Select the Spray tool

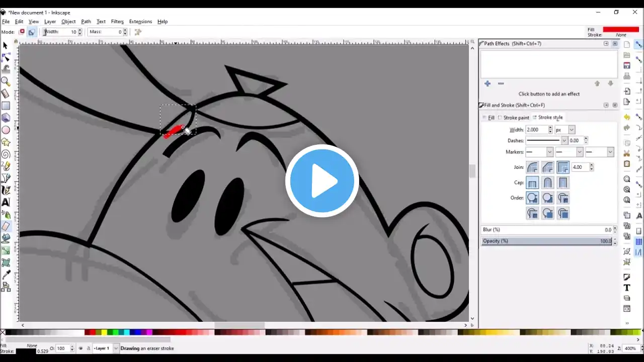tap(6, 214)
